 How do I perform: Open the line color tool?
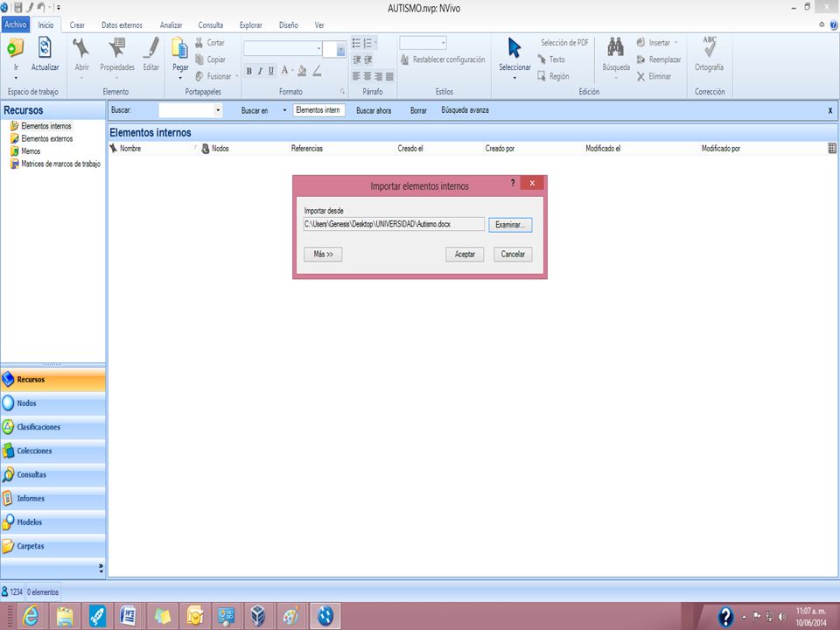click(317, 71)
